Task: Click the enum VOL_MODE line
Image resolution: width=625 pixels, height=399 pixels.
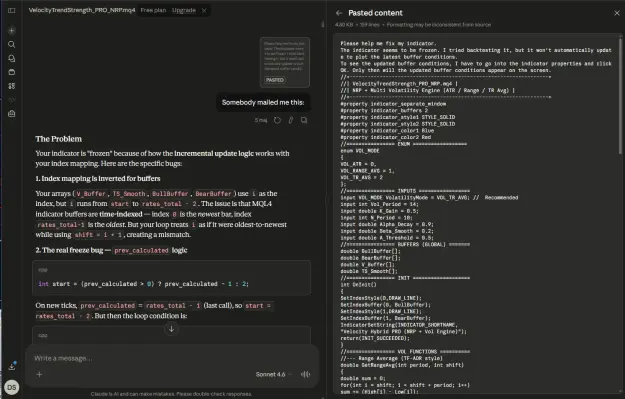Action: (360, 151)
